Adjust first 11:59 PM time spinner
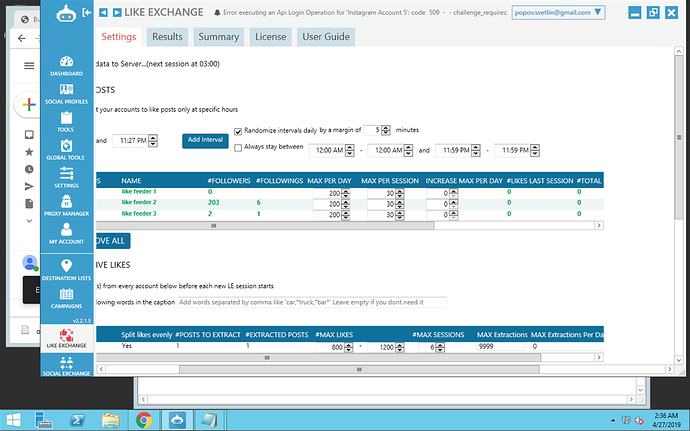This screenshot has height=431, width=690. [x=476, y=151]
